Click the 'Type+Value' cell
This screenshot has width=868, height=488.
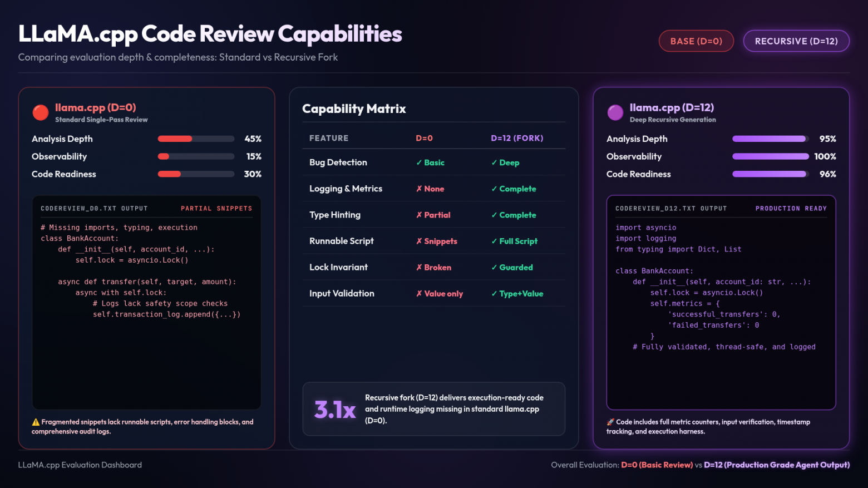[517, 293]
